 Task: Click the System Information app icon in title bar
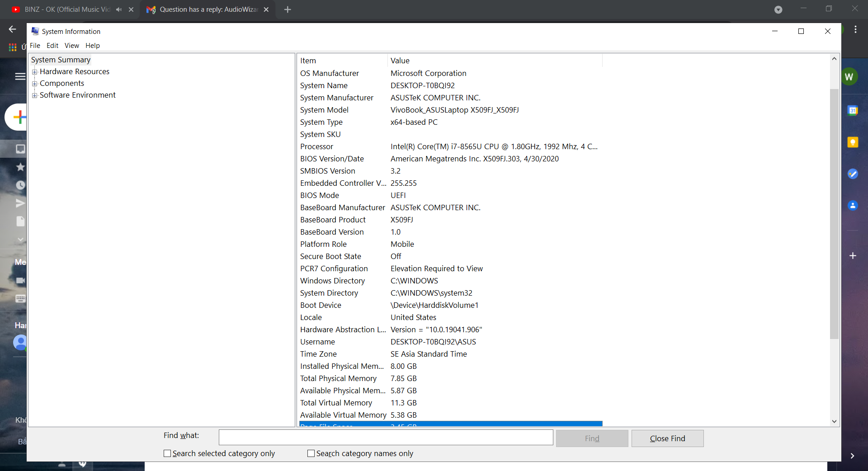35,31
